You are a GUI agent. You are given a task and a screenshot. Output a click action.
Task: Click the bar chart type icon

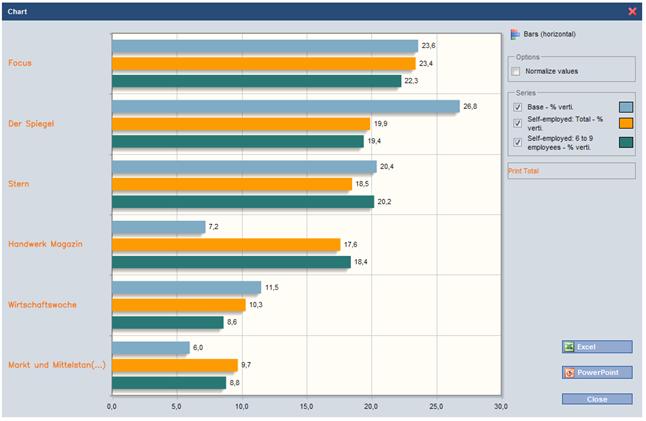pos(515,35)
